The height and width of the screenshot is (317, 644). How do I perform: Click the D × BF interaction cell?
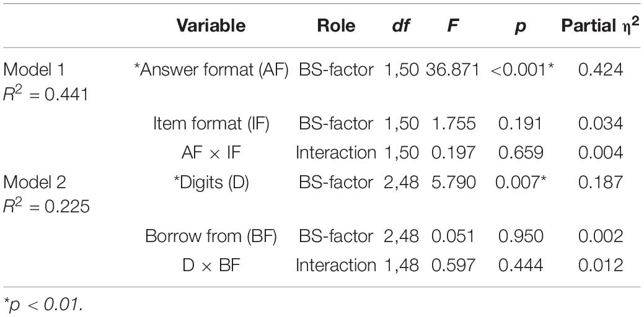pyautogui.click(x=211, y=265)
